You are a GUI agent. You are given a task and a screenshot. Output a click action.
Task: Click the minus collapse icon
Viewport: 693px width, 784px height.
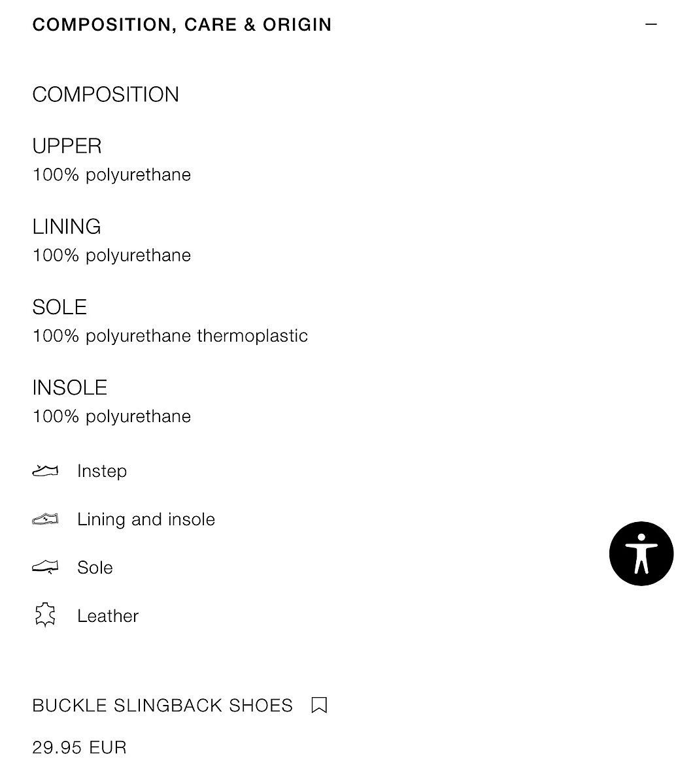(651, 24)
